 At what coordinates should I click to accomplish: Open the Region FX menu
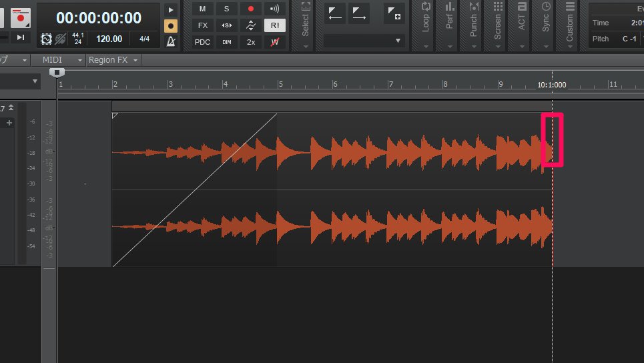pos(113,60)
